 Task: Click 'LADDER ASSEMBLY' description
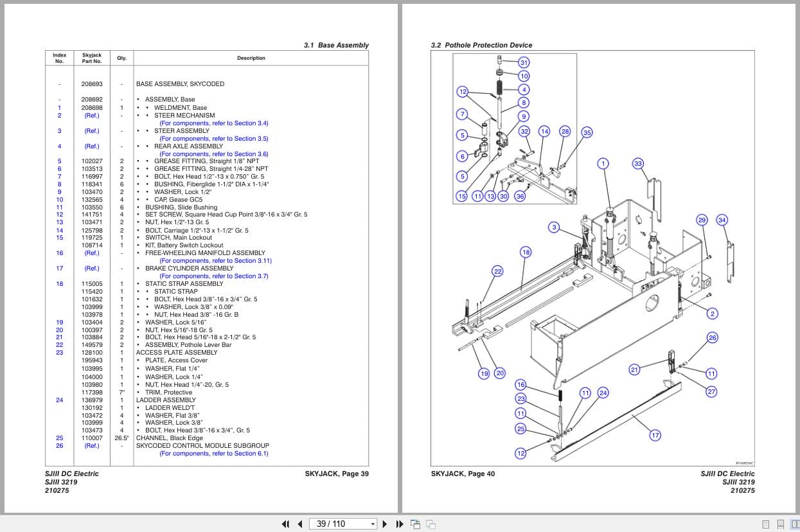pos(166,400)
